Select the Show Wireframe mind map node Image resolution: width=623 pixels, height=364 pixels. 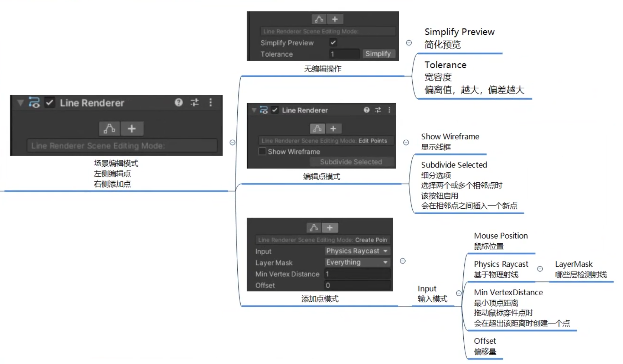(x=450, y=142)
